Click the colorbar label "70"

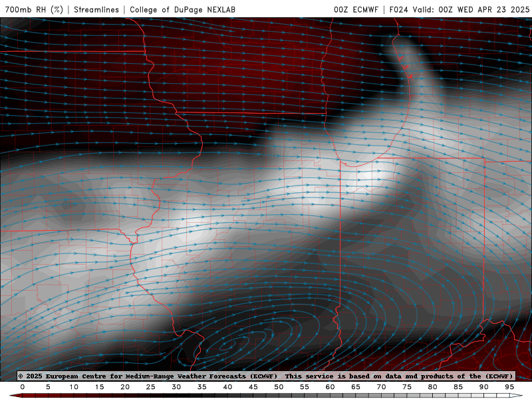pos(381,387)
